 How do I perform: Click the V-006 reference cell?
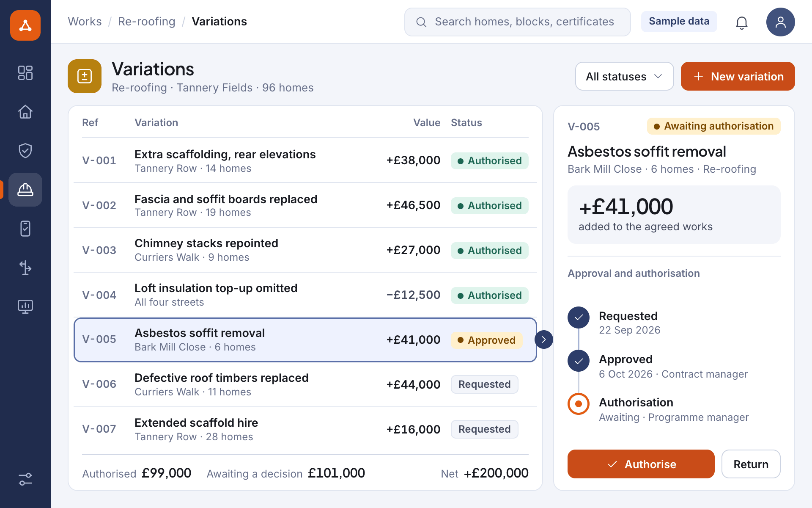99,384
